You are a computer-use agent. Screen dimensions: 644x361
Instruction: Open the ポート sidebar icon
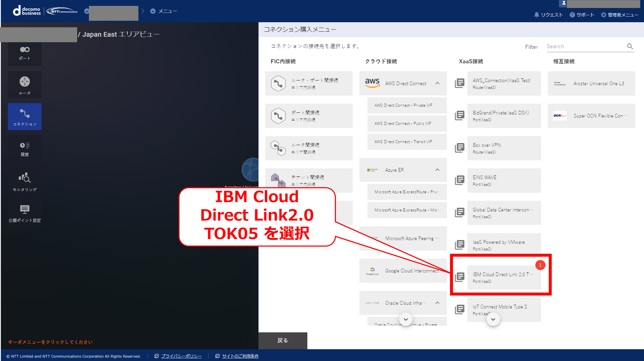25,53
